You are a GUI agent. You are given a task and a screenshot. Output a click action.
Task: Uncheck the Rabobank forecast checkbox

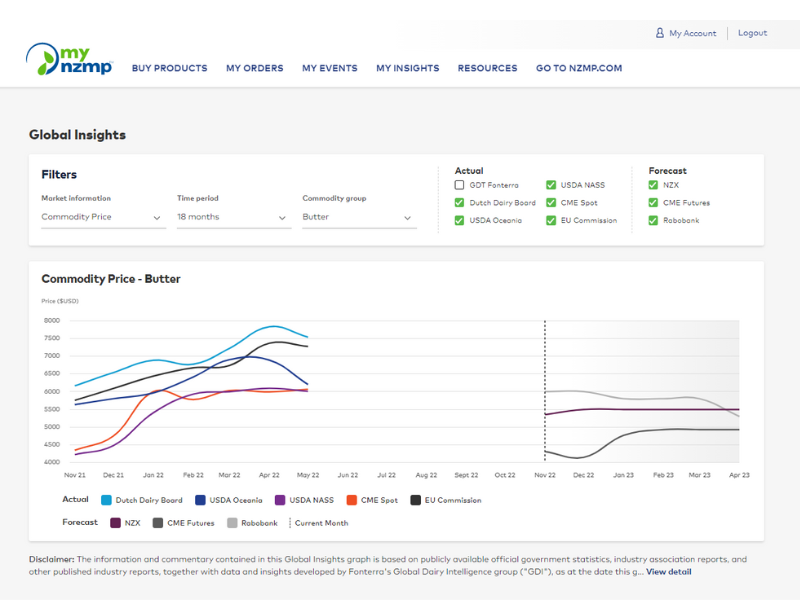click(x=653, y=220)
